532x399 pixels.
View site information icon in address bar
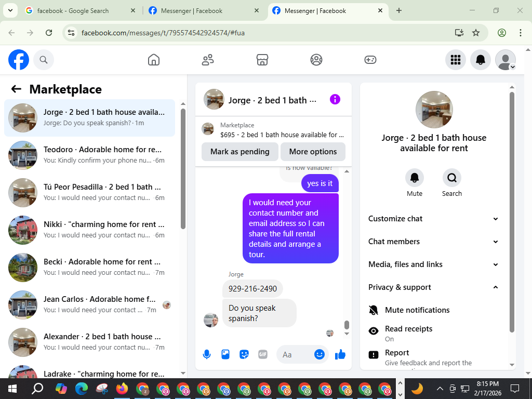tap(71, 33)
